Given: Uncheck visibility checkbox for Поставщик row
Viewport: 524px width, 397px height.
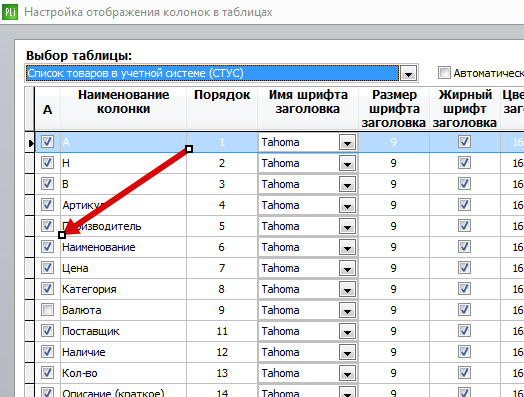Looking at the screenshot, I should (47, 331).
